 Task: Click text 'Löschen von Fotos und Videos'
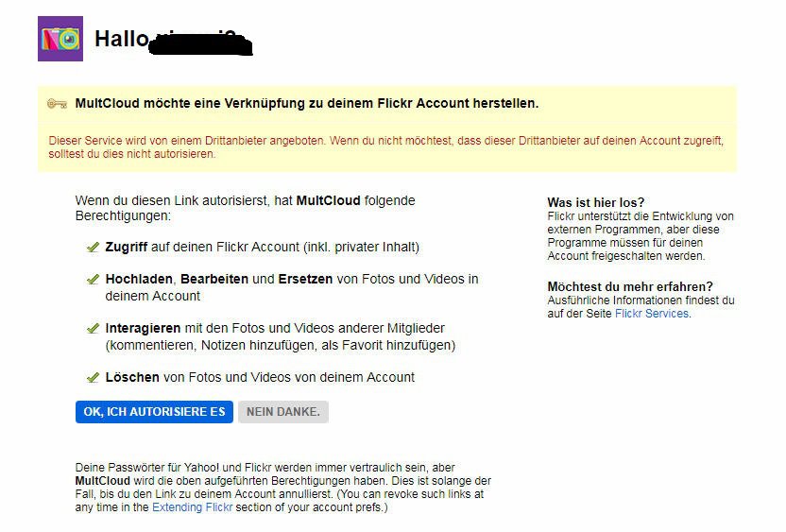pyautogui.click(x=260, y=378)
